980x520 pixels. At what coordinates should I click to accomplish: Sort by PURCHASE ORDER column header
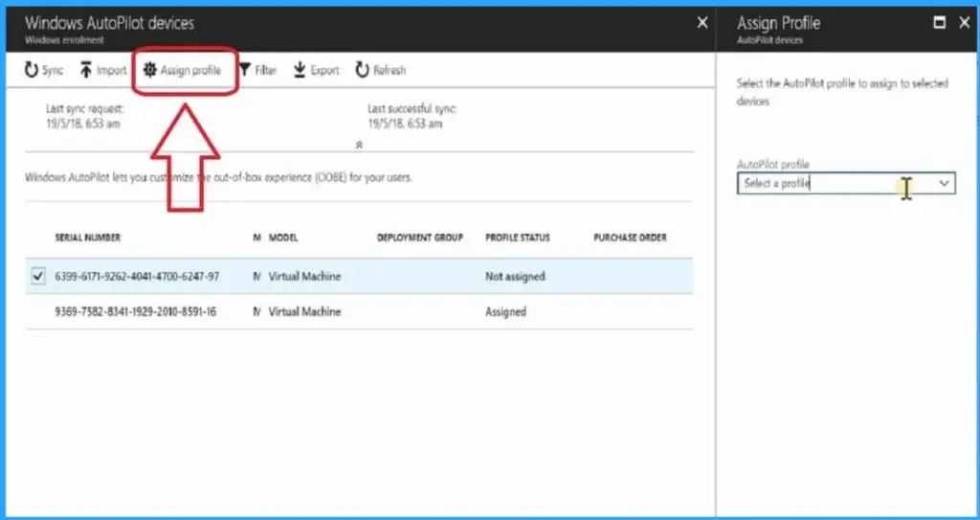tap(630, 237)
